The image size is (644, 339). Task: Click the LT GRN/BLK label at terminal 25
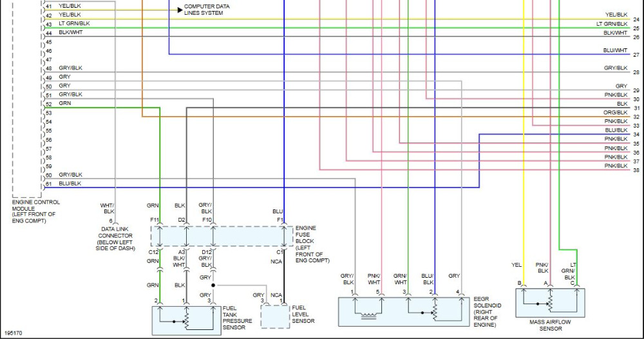pyautogui.click(x=612, y=24)
